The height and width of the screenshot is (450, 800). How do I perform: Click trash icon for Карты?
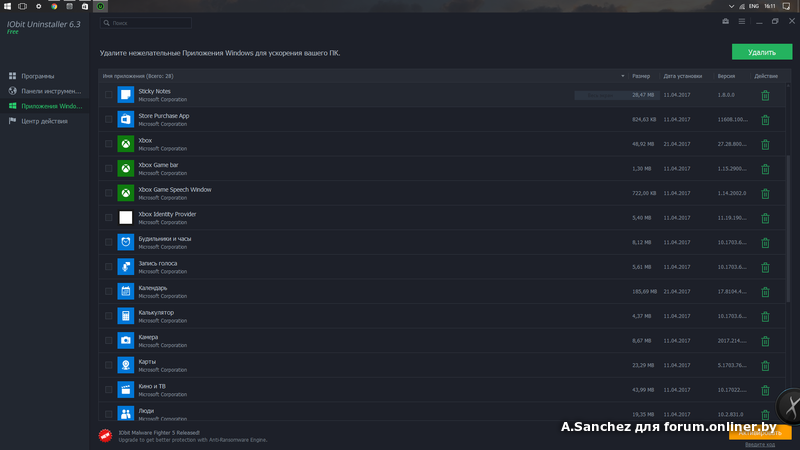765,365
